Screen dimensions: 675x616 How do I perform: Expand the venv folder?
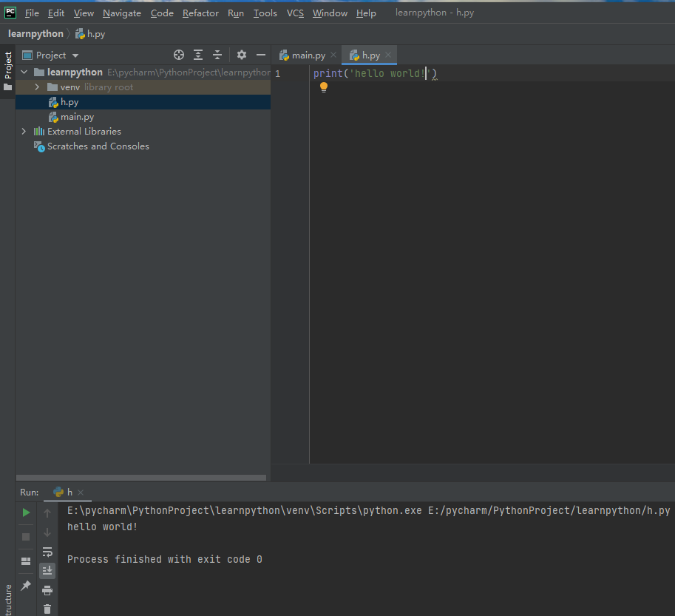37,87
